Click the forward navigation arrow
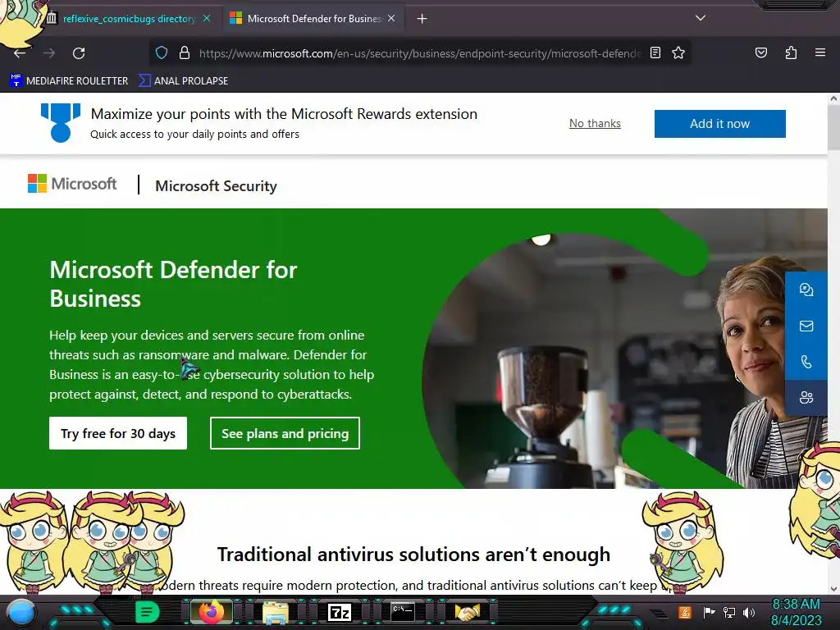 click(49, 53)
